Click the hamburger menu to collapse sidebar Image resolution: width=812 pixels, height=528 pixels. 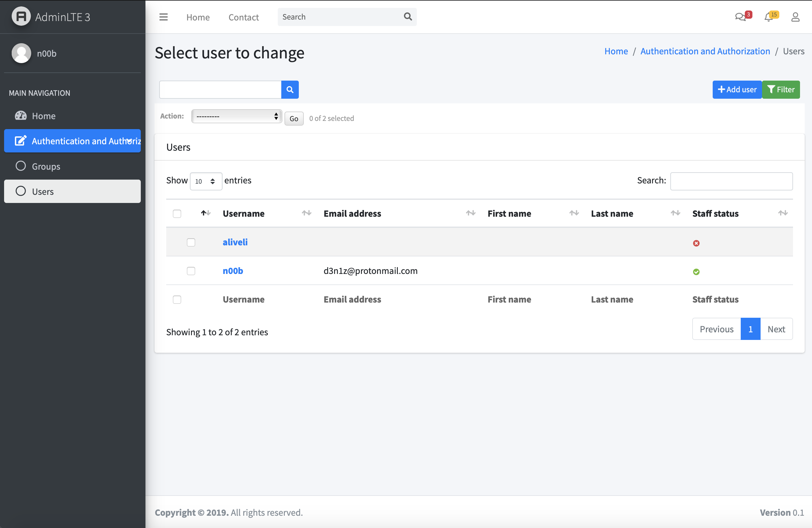[x=164, y=17]
